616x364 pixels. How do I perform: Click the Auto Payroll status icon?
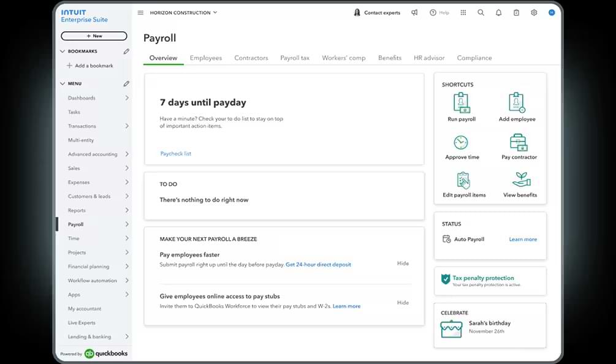tap(447, 239)
